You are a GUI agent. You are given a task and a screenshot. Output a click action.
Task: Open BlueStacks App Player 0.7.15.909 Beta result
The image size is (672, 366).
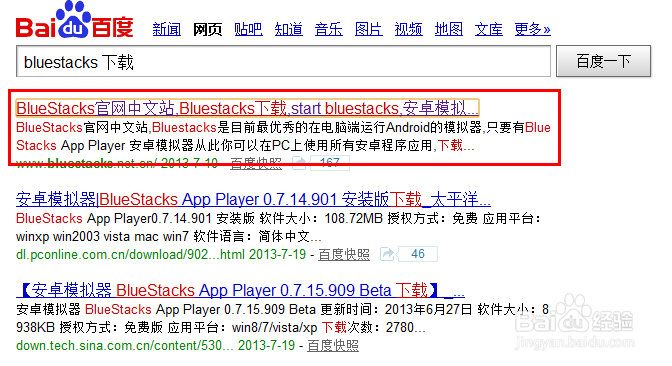(x=240, y=290)
